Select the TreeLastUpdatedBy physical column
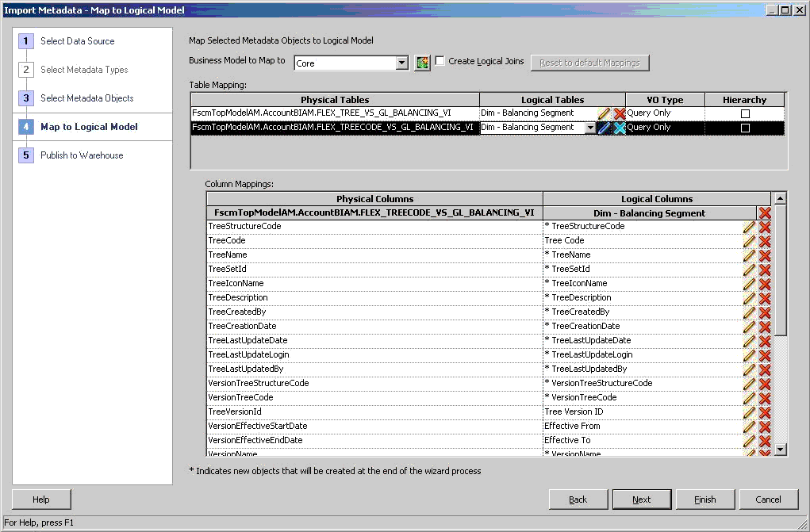 [374, 369]
